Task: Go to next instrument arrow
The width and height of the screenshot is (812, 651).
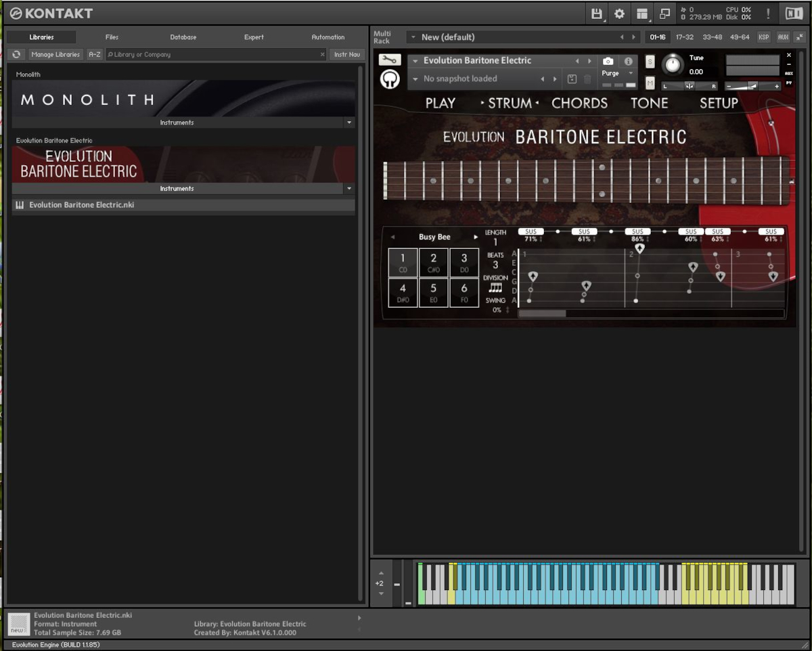Action: click(x=589, y=61)
